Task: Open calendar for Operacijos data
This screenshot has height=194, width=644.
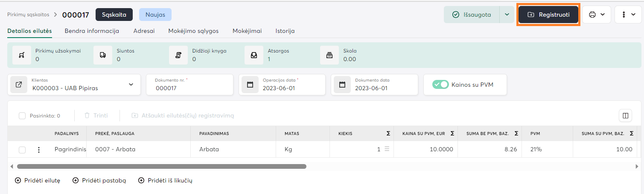Action: click(x=250, y=85)
